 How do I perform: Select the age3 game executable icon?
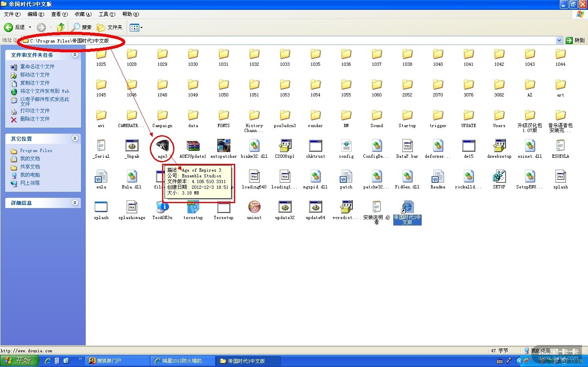[162, 146]
